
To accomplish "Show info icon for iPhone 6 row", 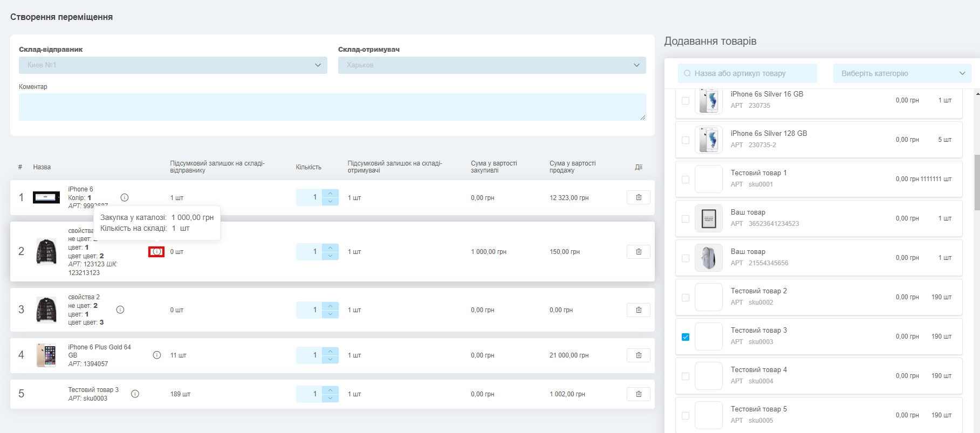I will (125, 197).
